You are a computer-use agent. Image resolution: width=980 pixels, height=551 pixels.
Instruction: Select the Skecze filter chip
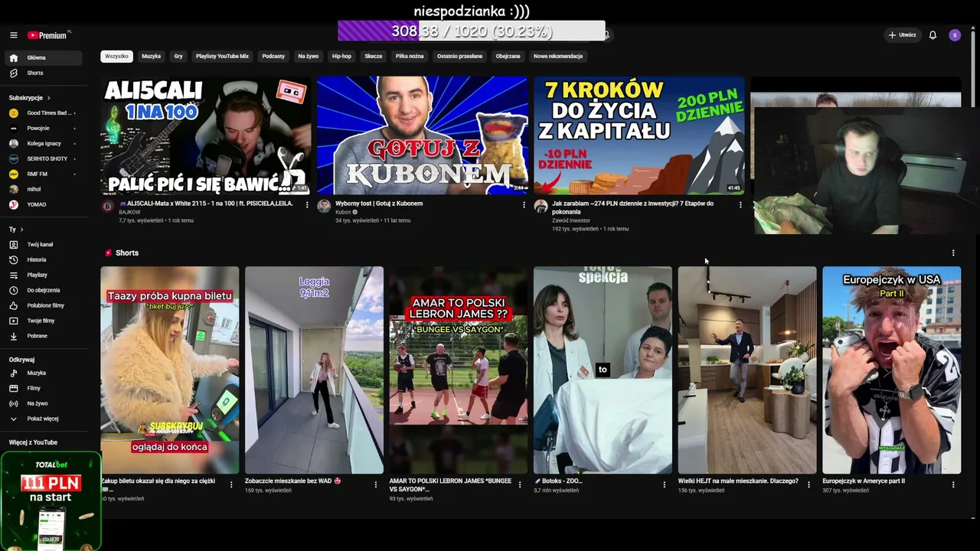click(x=374, y=56)
